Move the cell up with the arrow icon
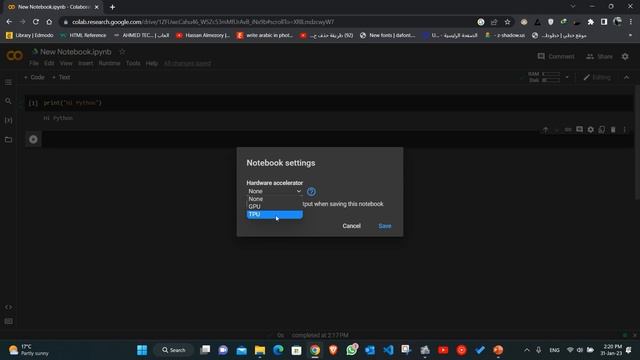This screenshot has width=640, height=360. pos(545,129)
